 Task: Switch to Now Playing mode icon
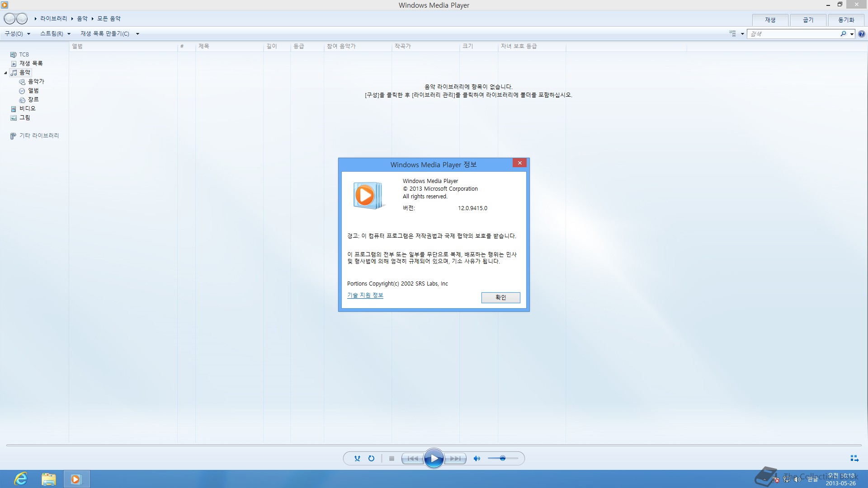pos(854,458)
